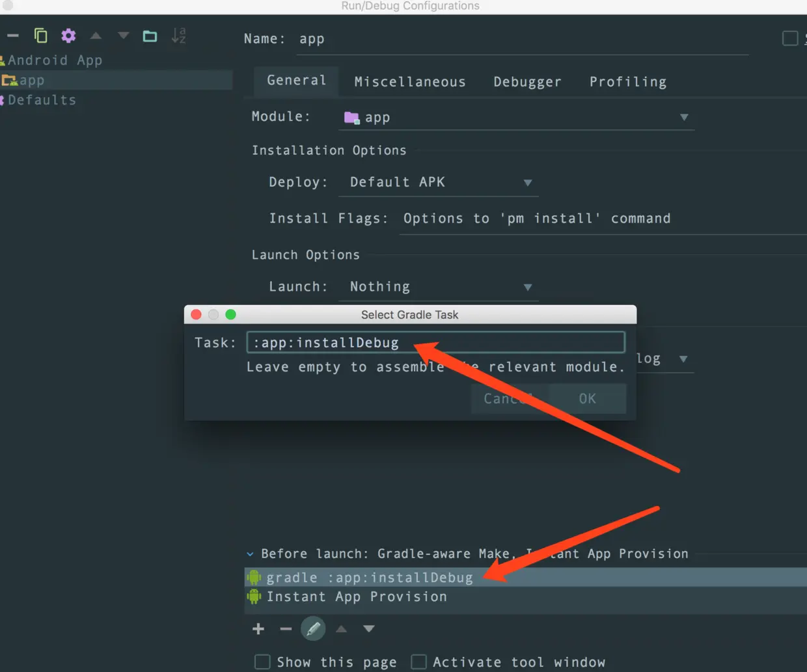The image size is (807, 672).
Task: Enable the Show this page checkbox
Action: click(262, 662)
